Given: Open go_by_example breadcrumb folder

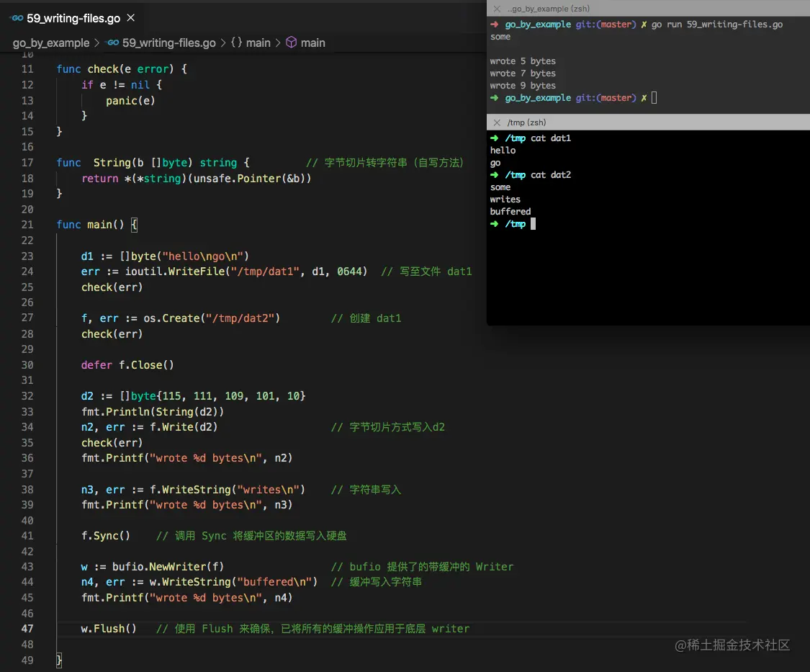Looking at the screenshot, I should pos(51,43).
